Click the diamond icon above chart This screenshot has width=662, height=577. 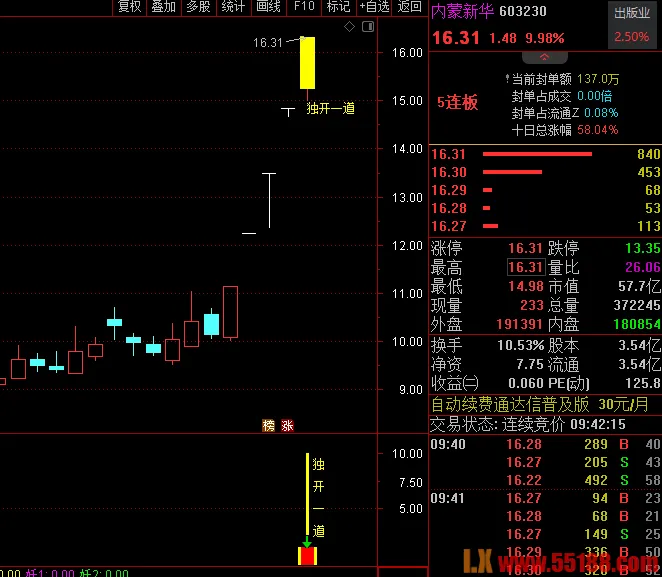[x=349, y=27]
